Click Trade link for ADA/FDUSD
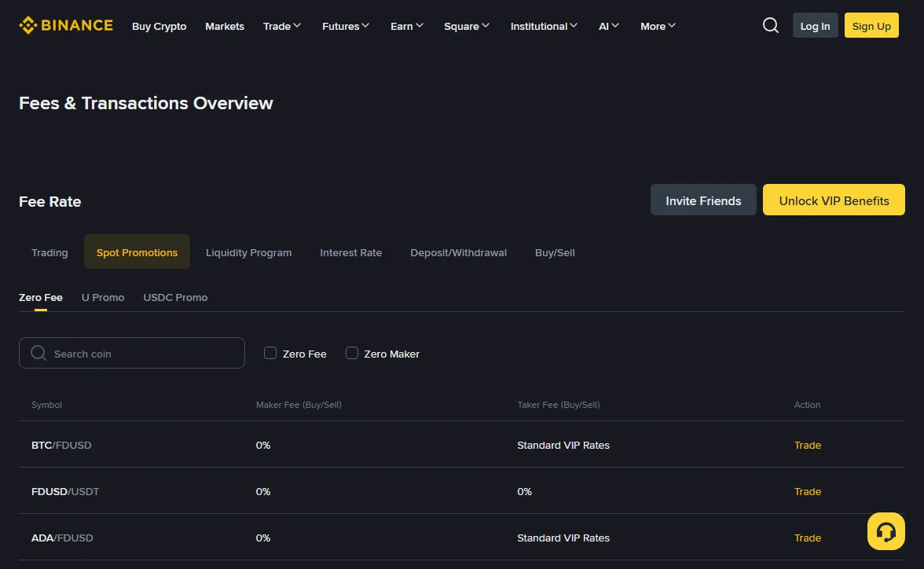This screenshot has width=924, height=569. (808, 538)
